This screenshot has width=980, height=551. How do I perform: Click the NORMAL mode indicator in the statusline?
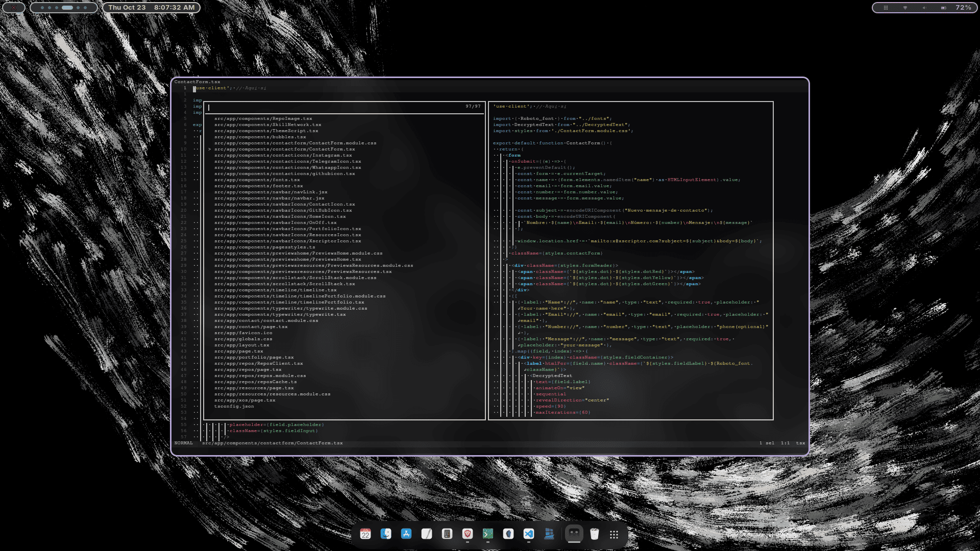pos(184,443)
